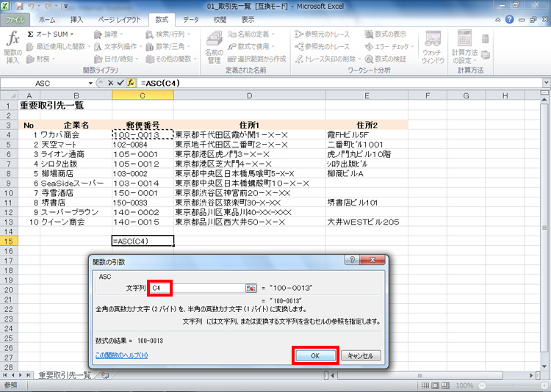Open the Name Manager (名前の管理)
This screenshot has height=392, width=551.
point(214,48)
